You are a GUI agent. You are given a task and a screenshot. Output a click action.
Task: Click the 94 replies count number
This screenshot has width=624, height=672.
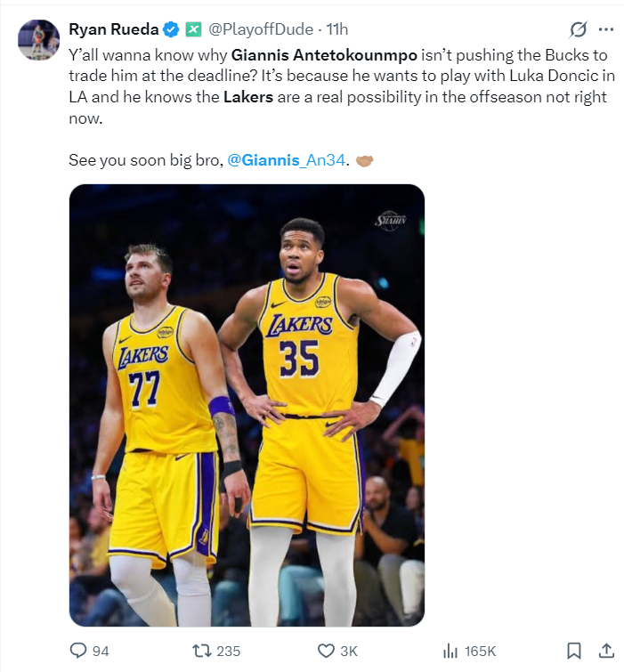101,651
